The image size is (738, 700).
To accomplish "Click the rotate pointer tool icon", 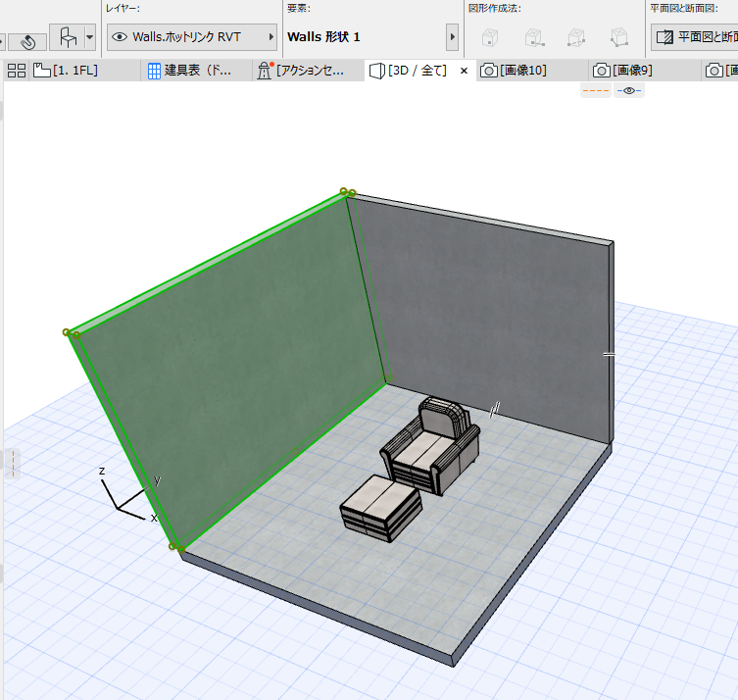I will pos(27,41).
